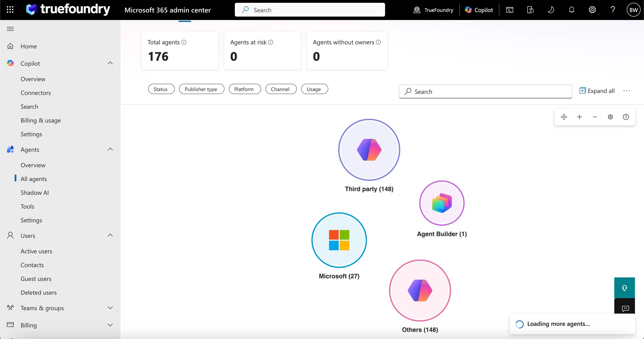Open Deleted users page
This screenshot has height=339, width=644.
[x=39, y=293]
